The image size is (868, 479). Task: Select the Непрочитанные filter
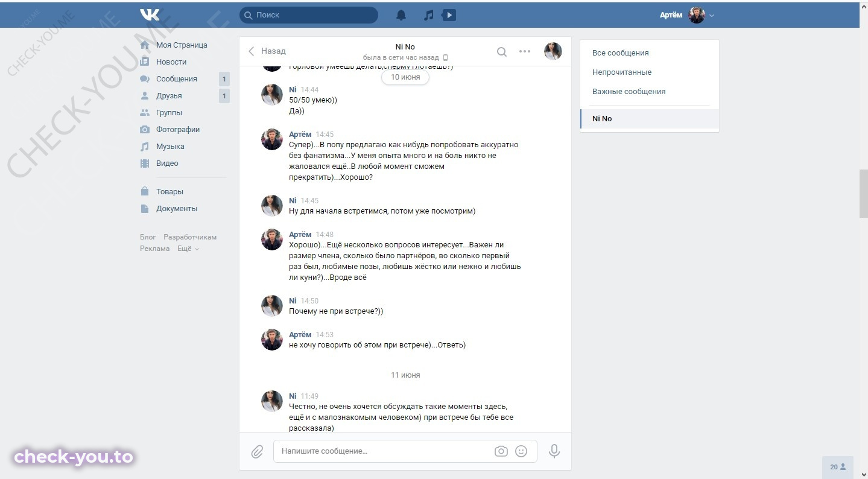[649, 72]
